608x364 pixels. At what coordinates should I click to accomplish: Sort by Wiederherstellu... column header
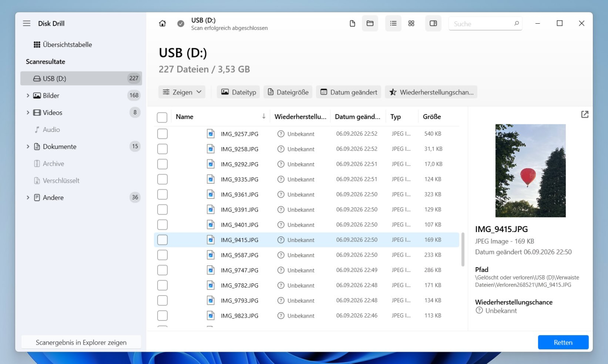(x=300, y=116)
